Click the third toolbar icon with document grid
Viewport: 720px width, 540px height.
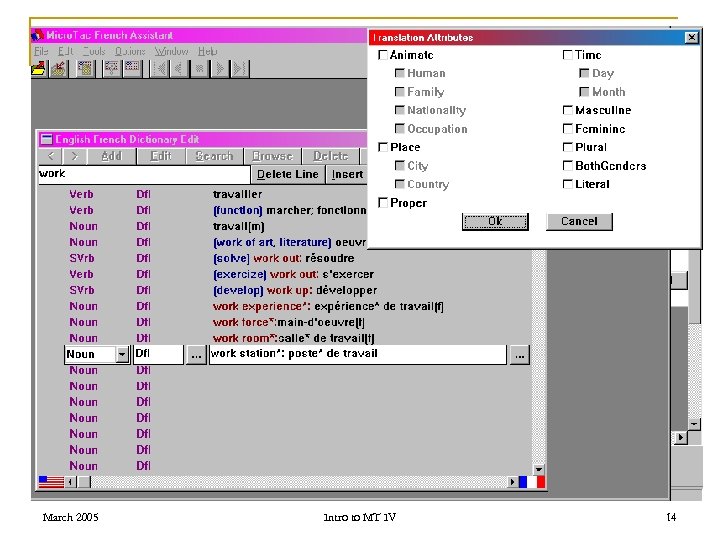point(85,69)
